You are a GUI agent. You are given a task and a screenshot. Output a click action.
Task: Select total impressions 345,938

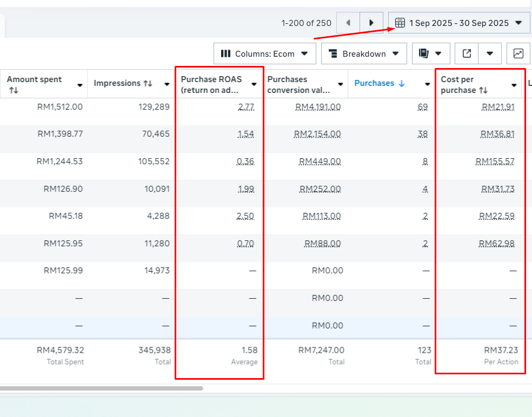pos(155,350)
